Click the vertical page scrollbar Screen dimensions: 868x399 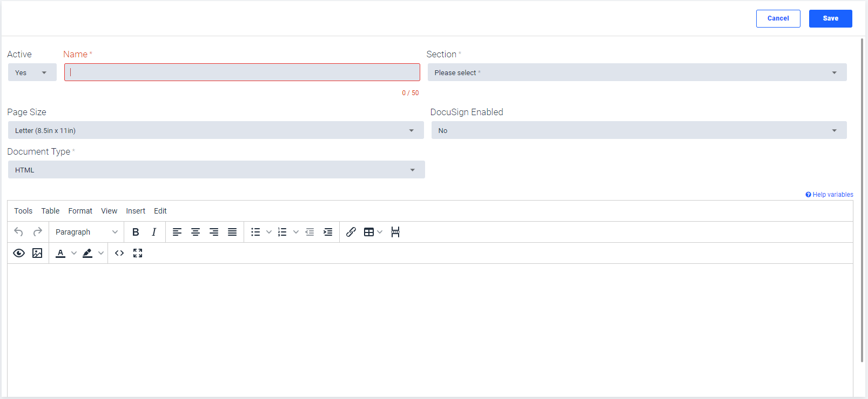[862, 200]
